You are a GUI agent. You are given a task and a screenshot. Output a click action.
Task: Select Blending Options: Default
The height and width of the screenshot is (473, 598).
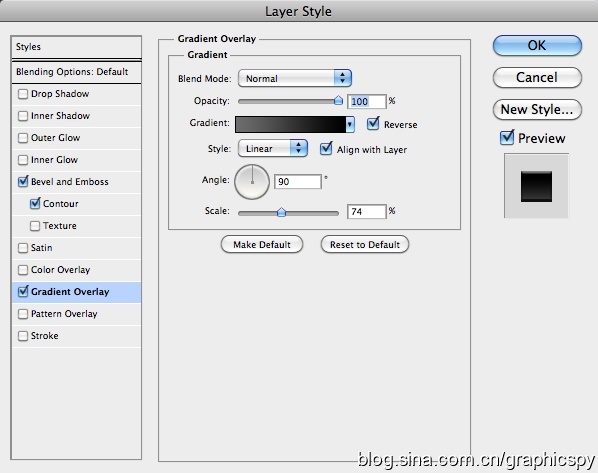tap(76, 72)
